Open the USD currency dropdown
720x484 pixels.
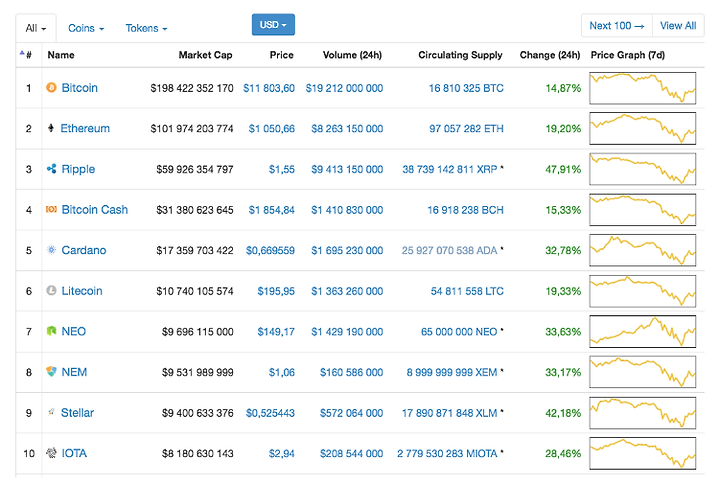273,24
